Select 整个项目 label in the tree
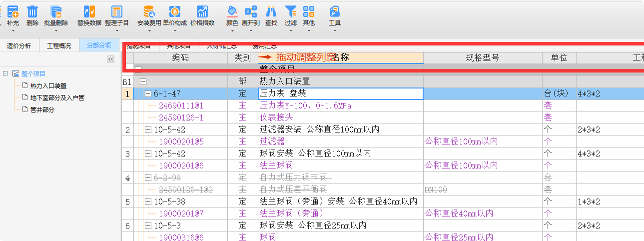Screen dimensions: 644x241 tap(33, 73)
